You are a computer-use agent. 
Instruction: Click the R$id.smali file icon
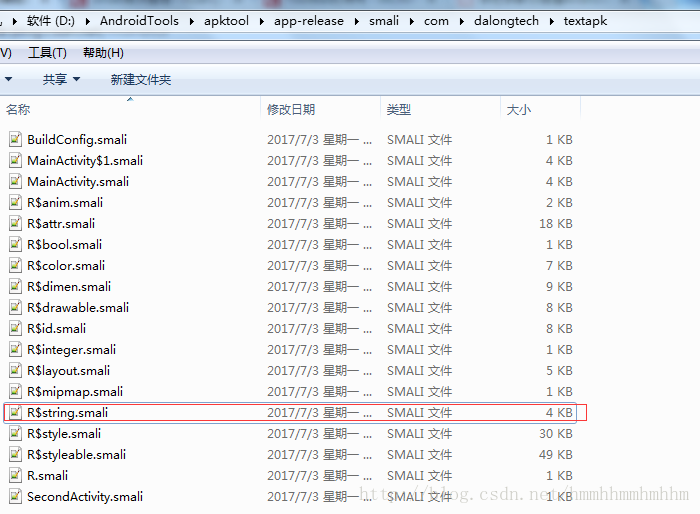(x=15, y=328)
